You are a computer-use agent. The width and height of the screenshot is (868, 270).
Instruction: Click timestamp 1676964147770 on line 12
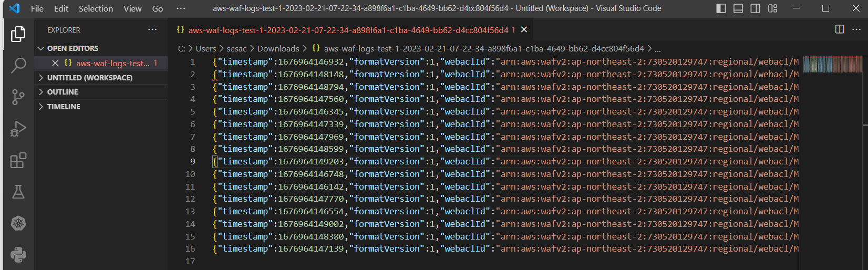[x=311, y=199]
